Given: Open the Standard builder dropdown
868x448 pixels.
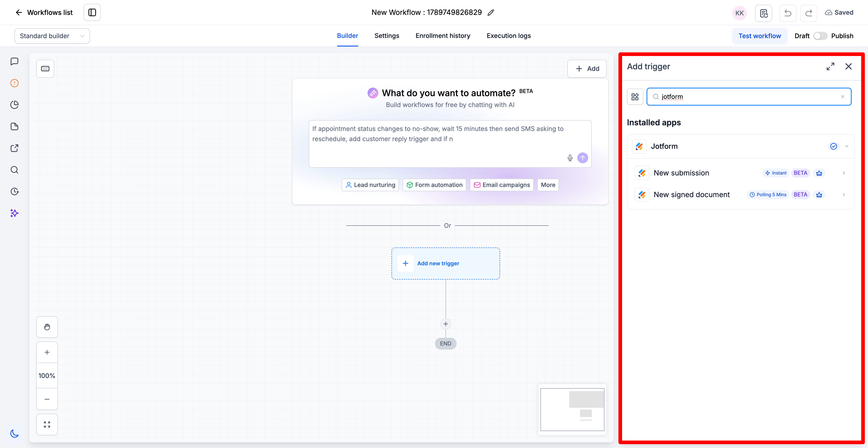Looking at the screenshot, I should [52, 36].
